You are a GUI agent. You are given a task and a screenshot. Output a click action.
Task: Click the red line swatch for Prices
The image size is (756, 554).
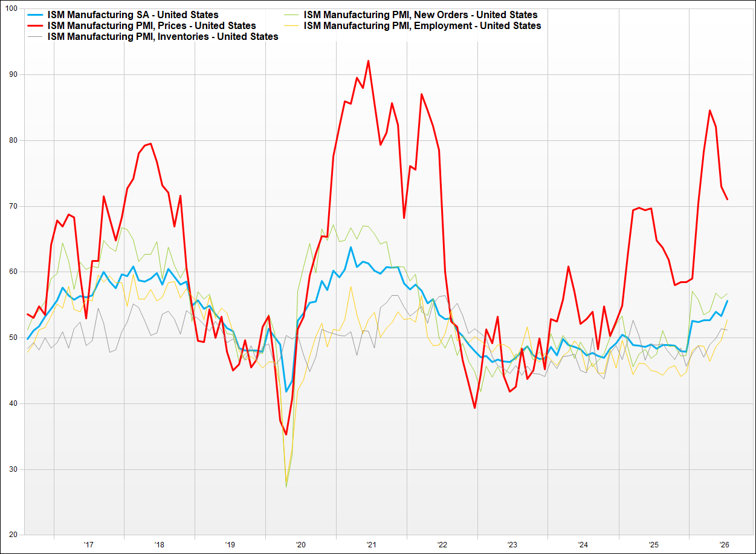click(36, 25)
